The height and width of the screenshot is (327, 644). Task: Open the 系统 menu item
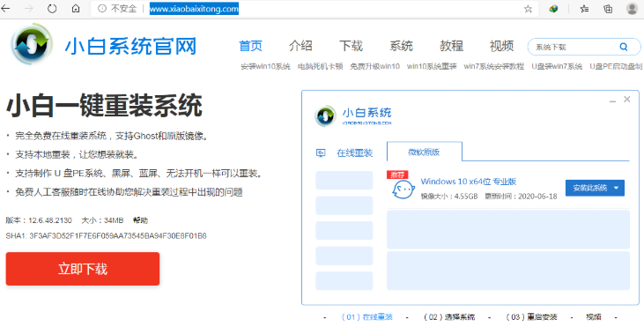(x=401, y=46)
